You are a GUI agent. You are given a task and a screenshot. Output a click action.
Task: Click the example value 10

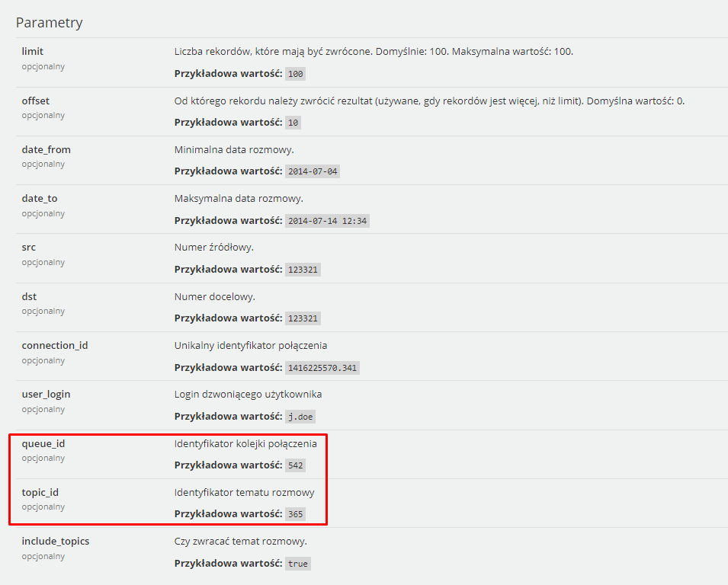click(293, 123)
